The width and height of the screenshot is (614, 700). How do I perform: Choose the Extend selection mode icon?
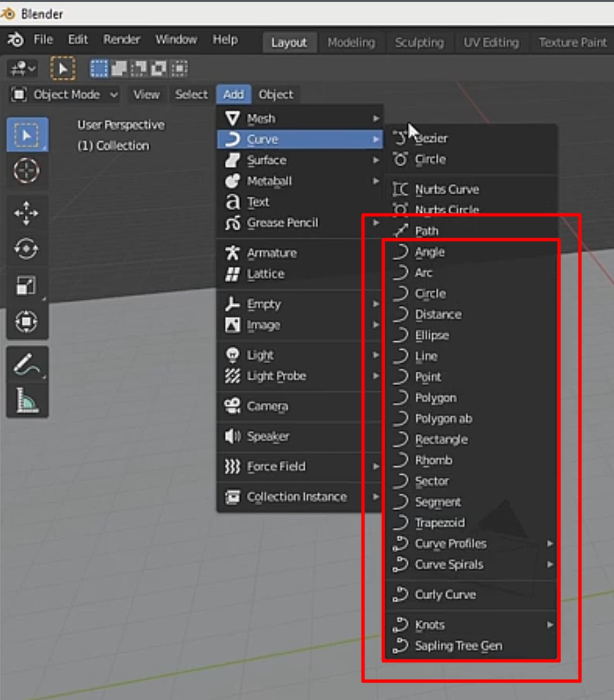(119, 69)
